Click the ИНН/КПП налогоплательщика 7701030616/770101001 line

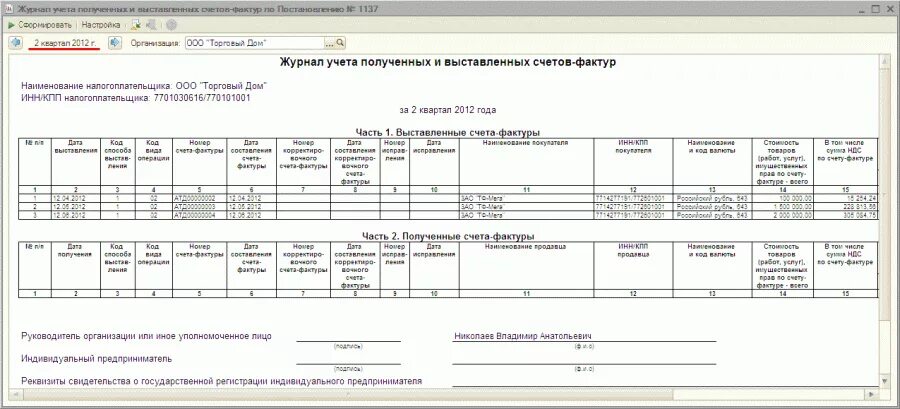135,98
